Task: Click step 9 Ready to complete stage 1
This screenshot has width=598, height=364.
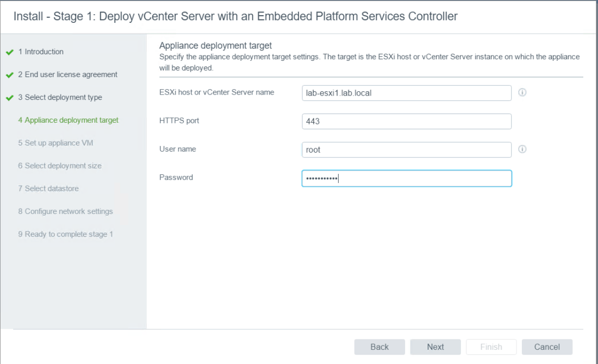Action: tap(65, 234)
